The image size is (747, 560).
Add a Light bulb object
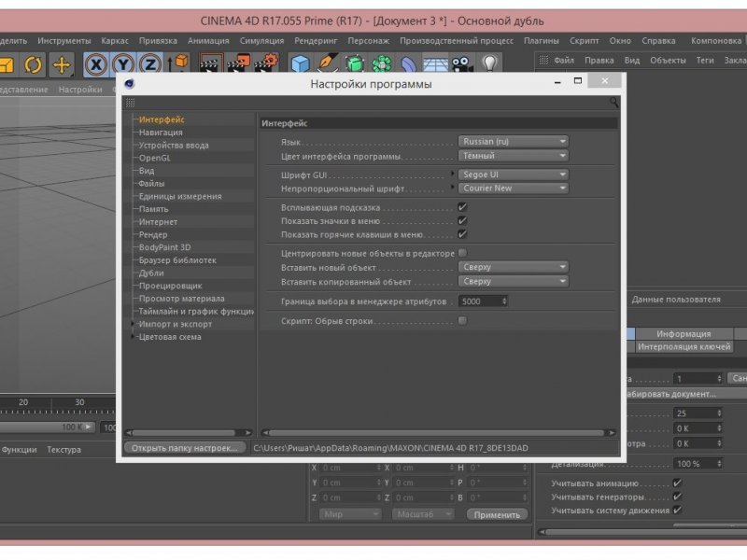490,63
